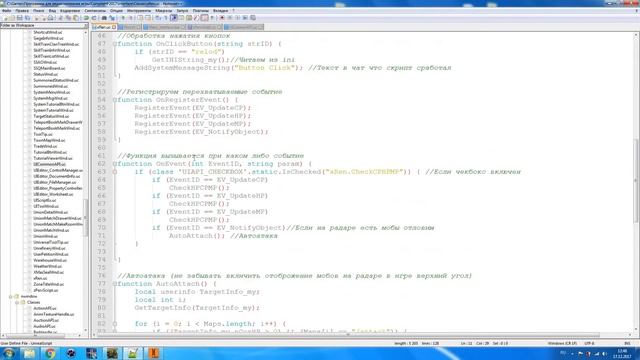
Task: Open ShortcutWnd.uc in workspace tree
Action: coord(48,32)
